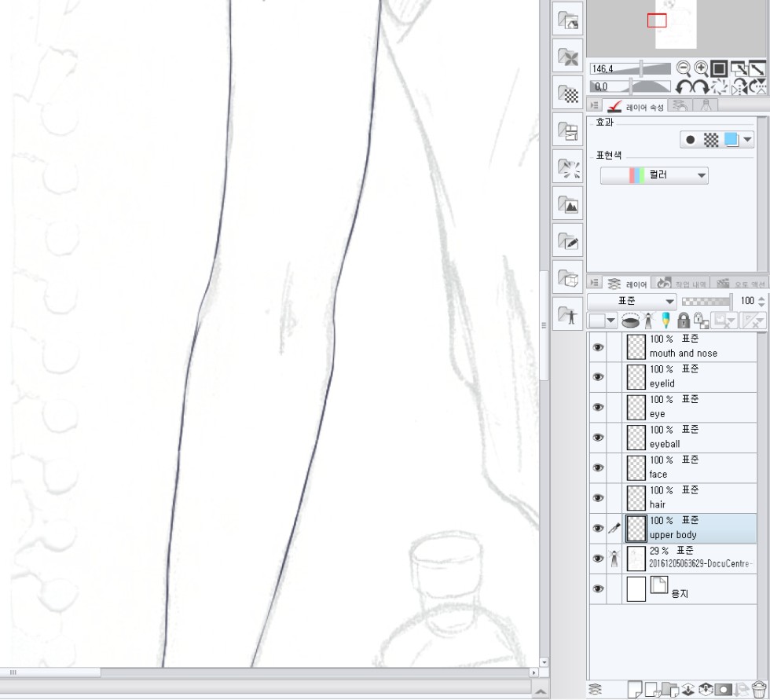770x700 pixels.
Task: Create a layer mask with mask icon
Action: pyautogui.click(x=724, y=689)
